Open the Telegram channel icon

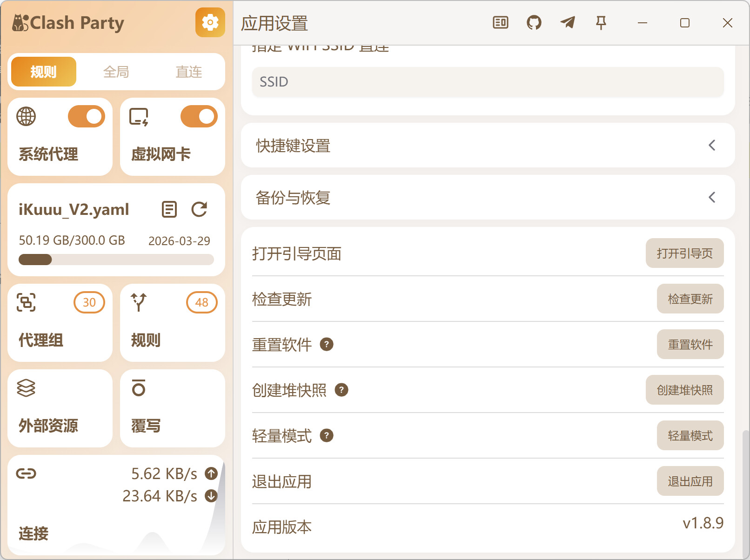[x=568, y=22]
